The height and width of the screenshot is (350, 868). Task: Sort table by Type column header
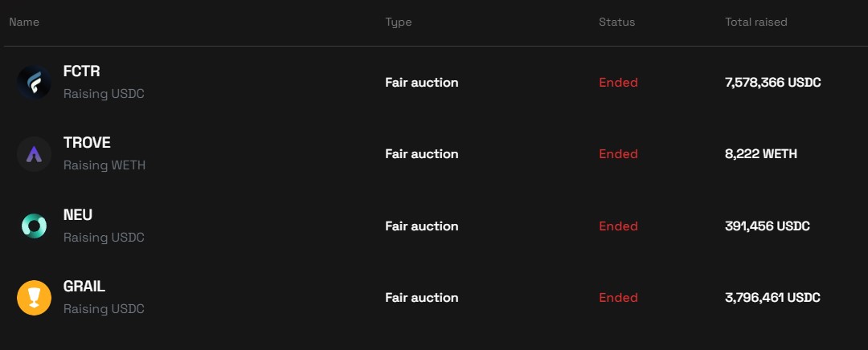[399, 22]
